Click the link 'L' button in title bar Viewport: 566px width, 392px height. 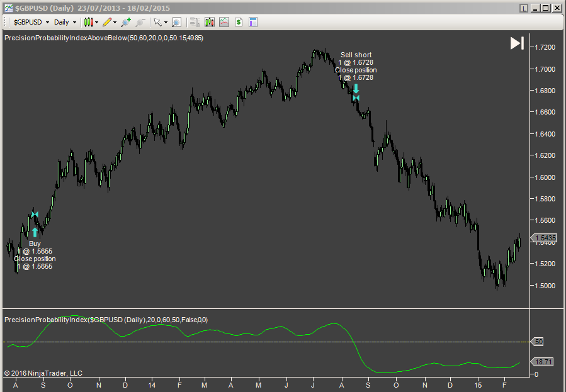click(524, 8)
